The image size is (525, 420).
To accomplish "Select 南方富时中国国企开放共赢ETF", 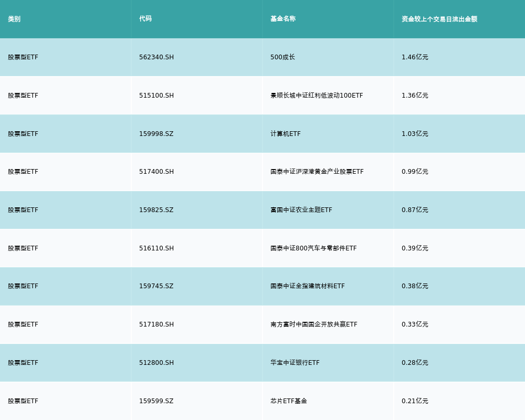I will pyautogui.click(x=314, y=324).
